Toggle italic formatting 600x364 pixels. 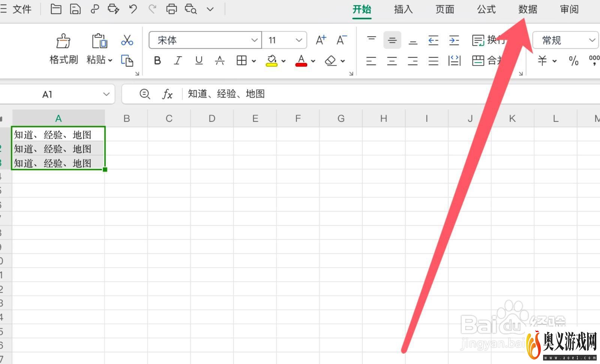(178, 60)
